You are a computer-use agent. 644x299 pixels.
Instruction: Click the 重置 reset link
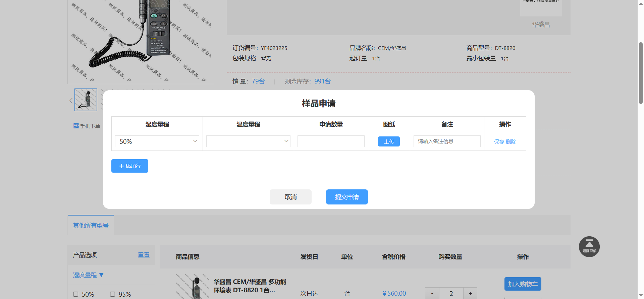click(144, 255)
